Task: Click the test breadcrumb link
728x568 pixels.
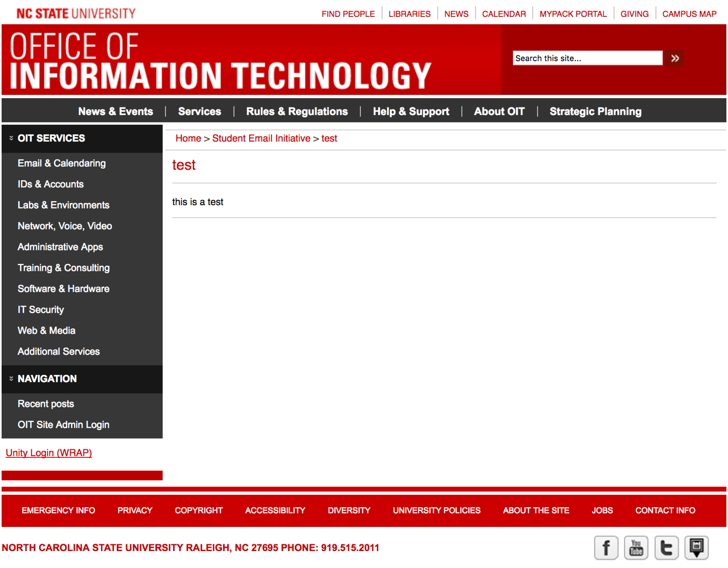Action: pyautogui.click(x=329, y=138)
